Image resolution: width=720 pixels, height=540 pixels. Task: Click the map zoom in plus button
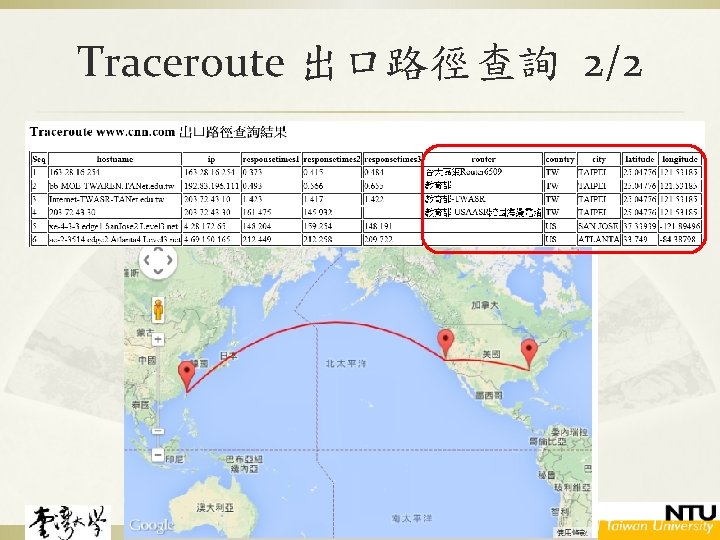(158, 340)
